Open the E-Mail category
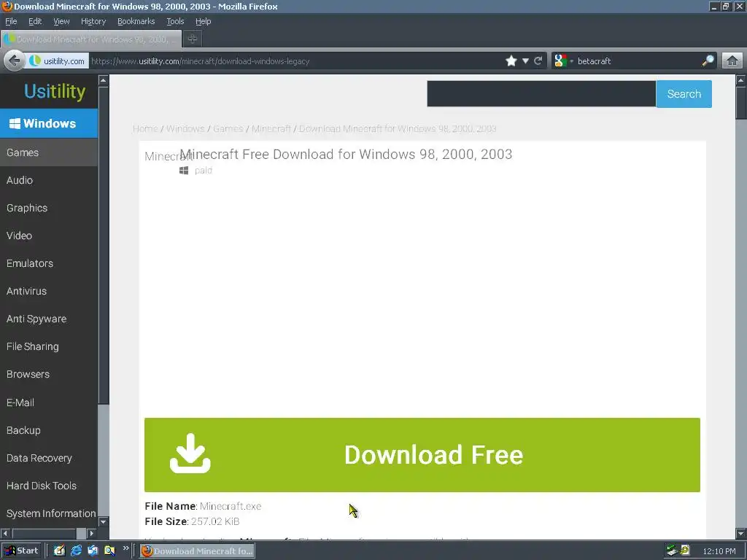The image size is (747, 560). coord(49,402)
